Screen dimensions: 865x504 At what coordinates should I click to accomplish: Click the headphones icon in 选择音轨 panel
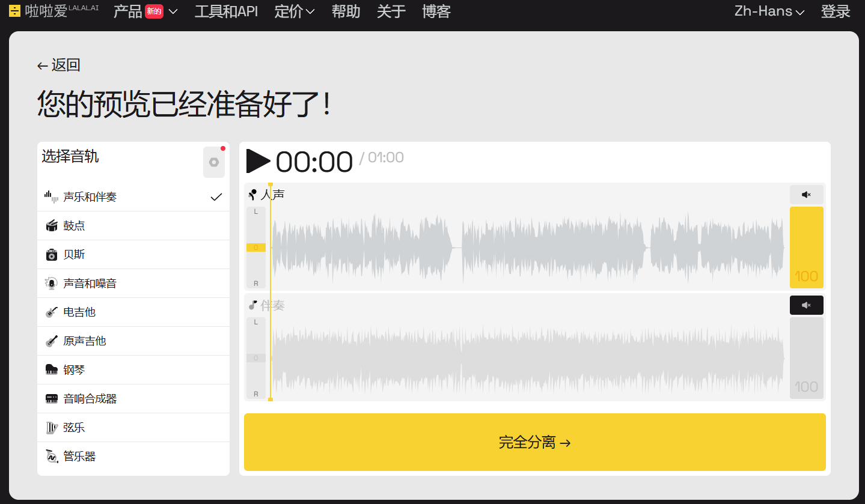[213, 161]
